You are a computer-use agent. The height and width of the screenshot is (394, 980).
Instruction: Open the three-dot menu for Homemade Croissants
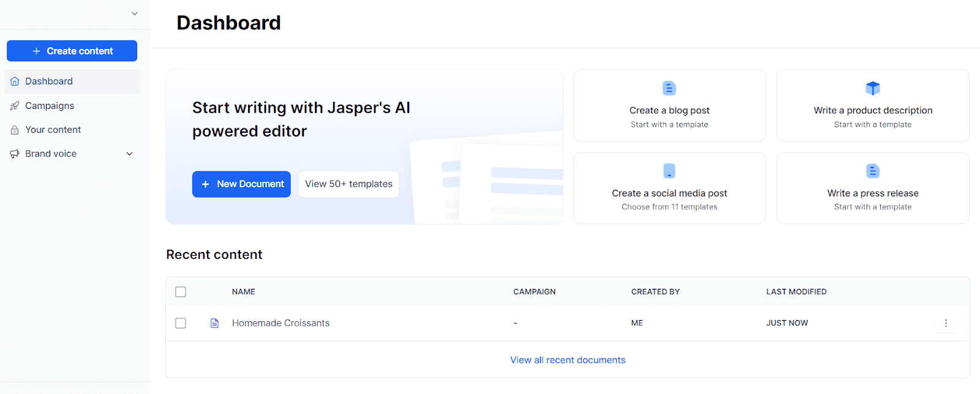pyautogui.click(x=945, y=323)
